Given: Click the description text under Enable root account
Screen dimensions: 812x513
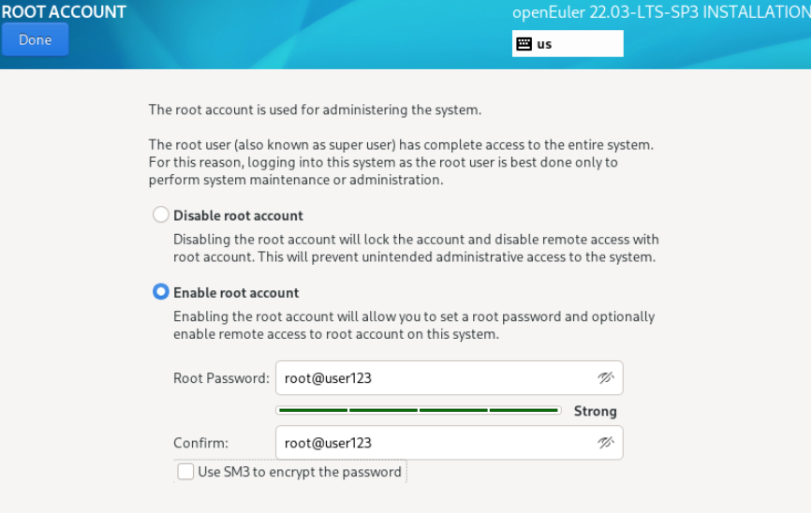Looking at the screenshot, I should [414, 325].
